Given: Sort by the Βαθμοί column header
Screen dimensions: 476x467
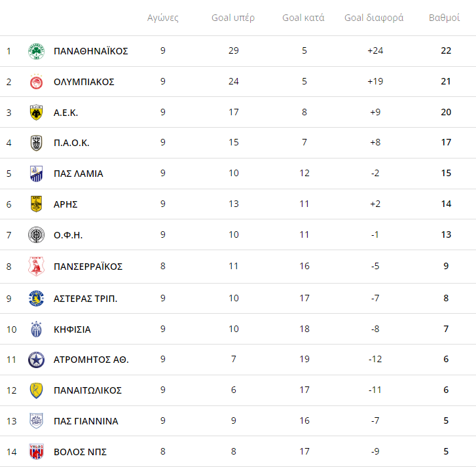Looking at the screenshot, I should (x=444, y=18).
